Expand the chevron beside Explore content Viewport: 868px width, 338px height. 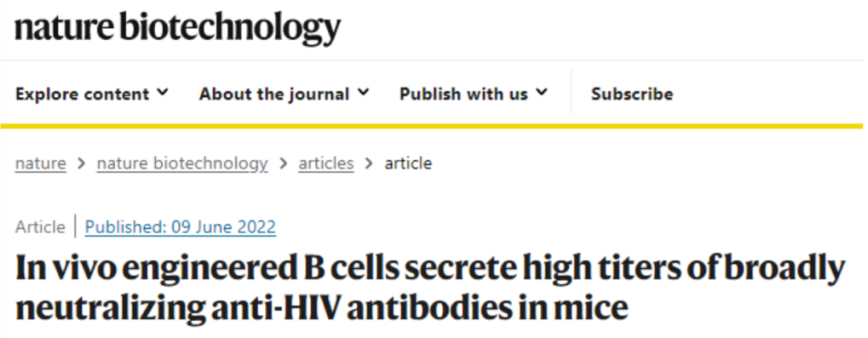pyautogui.click(x=162, y=93)
